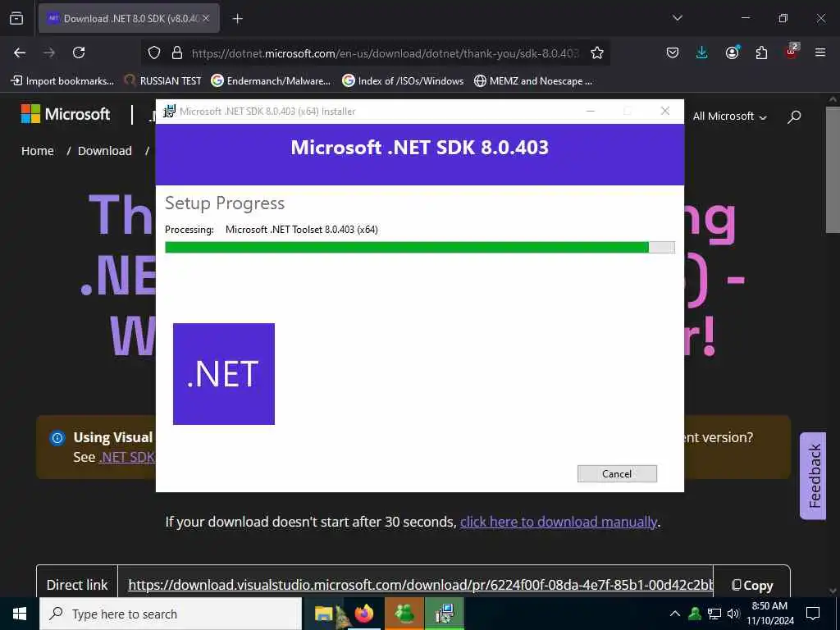Image resolution: width=840 pixels, height=630 pixels.
Task: Open the search magnifier on Microsoft page
Action: 794,116
